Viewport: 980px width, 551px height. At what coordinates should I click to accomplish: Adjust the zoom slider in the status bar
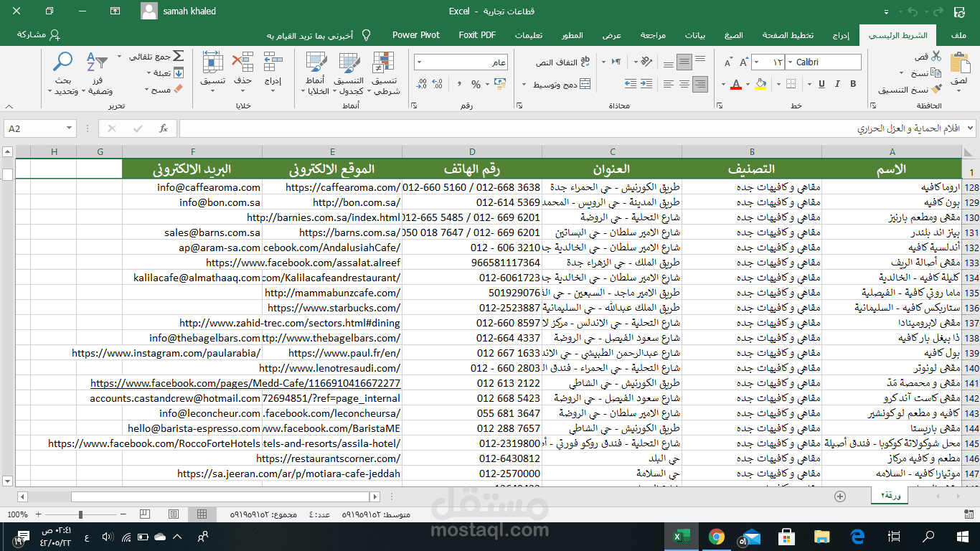80,514
